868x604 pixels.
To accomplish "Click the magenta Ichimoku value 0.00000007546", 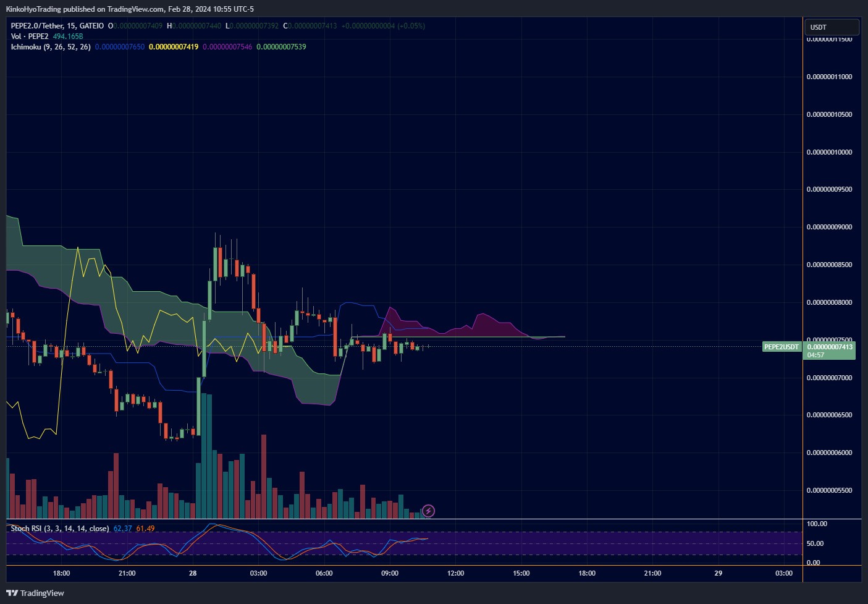I will (227, 47).
